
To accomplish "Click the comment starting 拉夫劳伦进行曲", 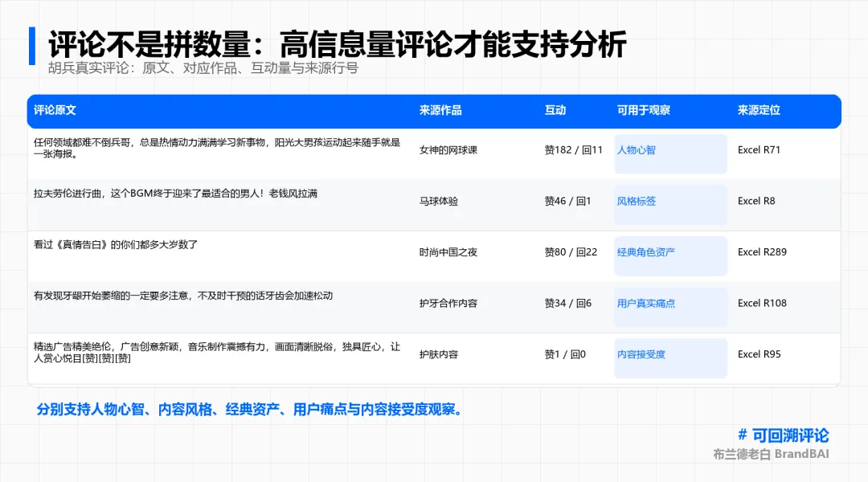I will pos(175,193).
